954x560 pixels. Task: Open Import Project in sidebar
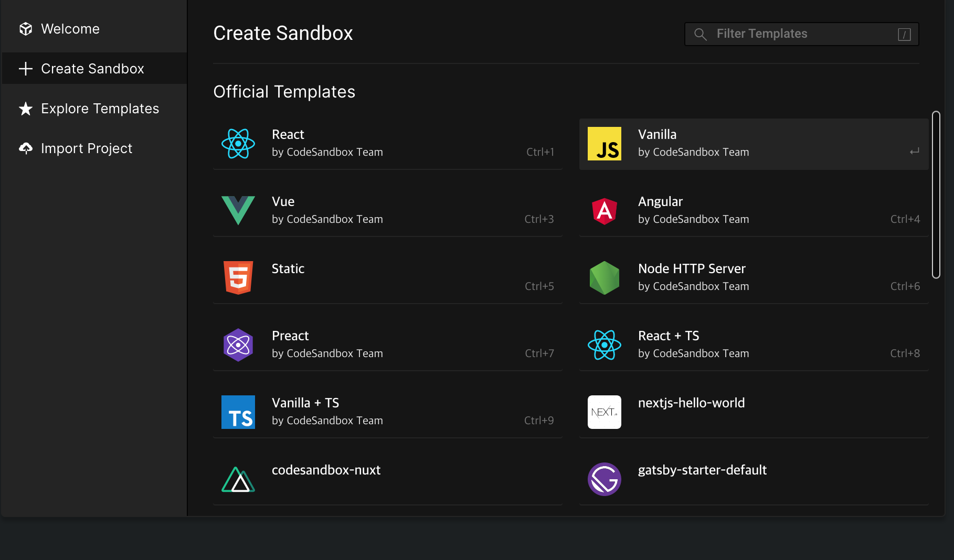94,148
